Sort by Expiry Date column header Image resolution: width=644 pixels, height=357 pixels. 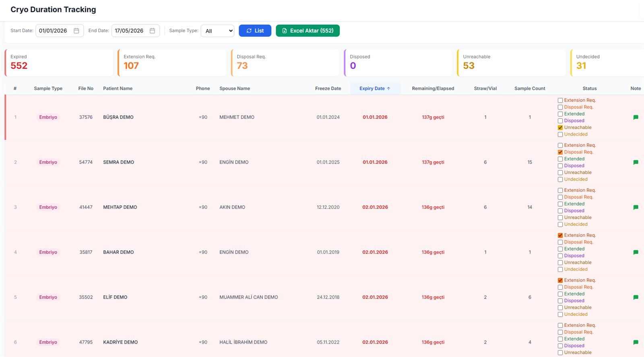pos(375,88)
